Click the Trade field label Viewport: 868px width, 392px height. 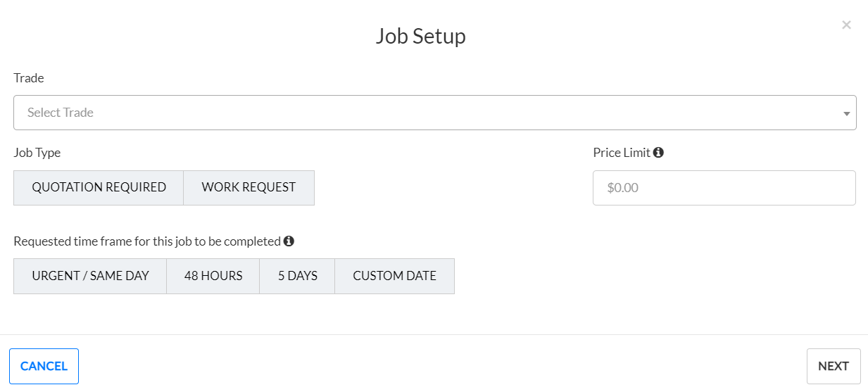click(x=29, y=78)
